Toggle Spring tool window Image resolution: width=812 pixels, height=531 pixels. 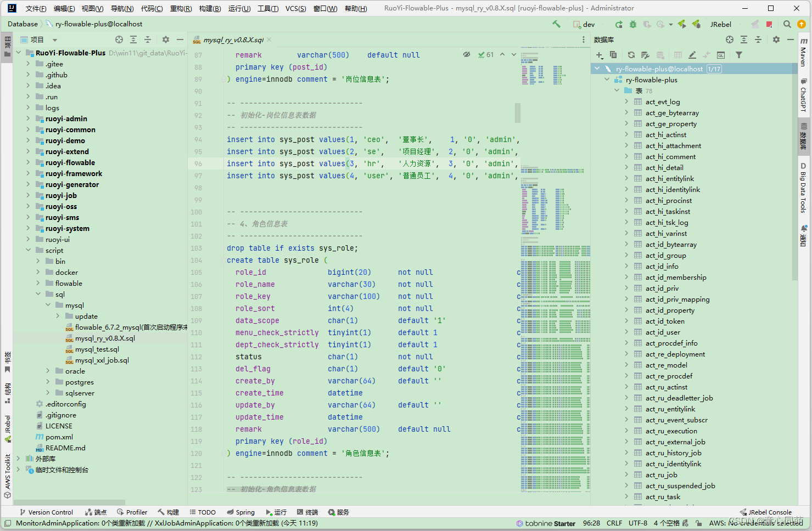pyautogui.click(x=241, y=512)
